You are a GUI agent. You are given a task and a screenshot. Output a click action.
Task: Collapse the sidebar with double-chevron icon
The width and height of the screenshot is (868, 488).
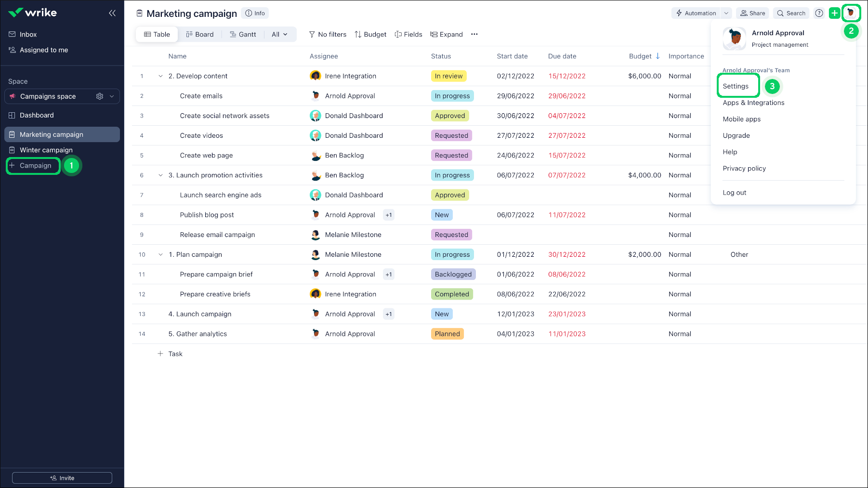click(112, 13)
